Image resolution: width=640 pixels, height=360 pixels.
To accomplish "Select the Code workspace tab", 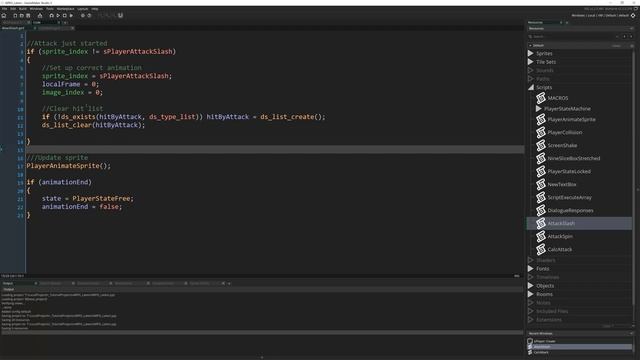I will point(46,22).
